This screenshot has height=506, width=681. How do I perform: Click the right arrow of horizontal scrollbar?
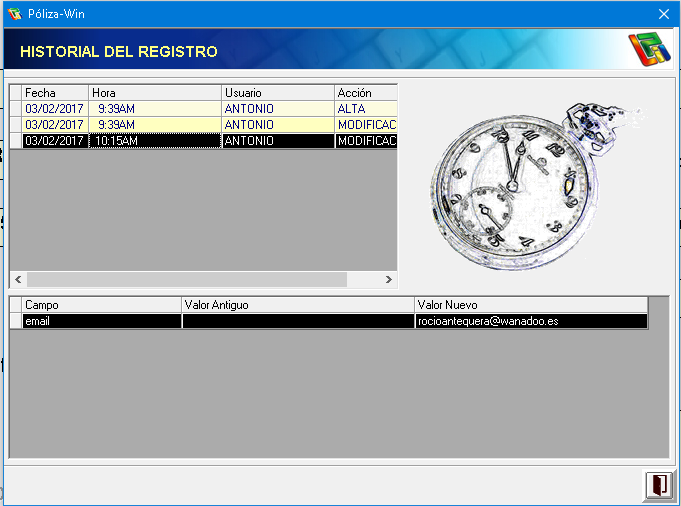point(389,279)
